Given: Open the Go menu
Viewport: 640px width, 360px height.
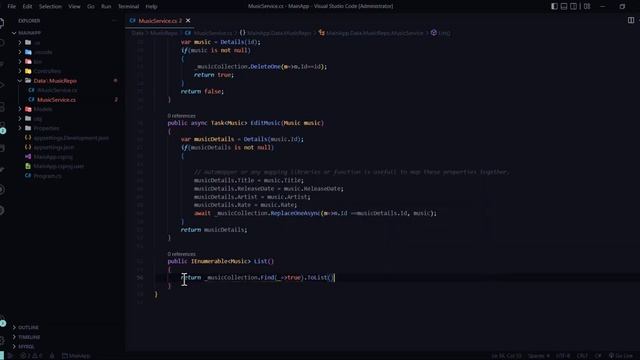Looking at the screenshot, I should (91, 7).
